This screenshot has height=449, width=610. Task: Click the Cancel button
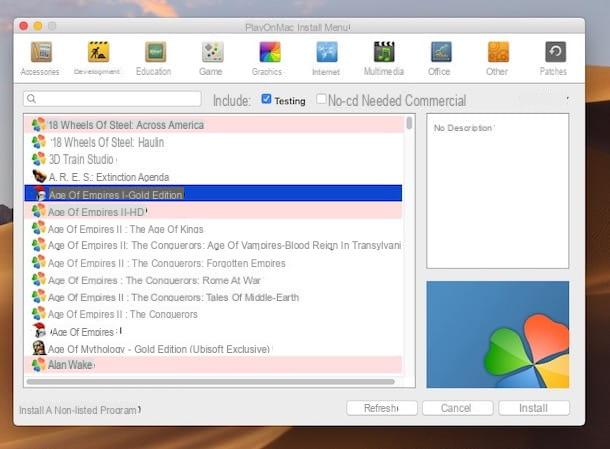458,408
